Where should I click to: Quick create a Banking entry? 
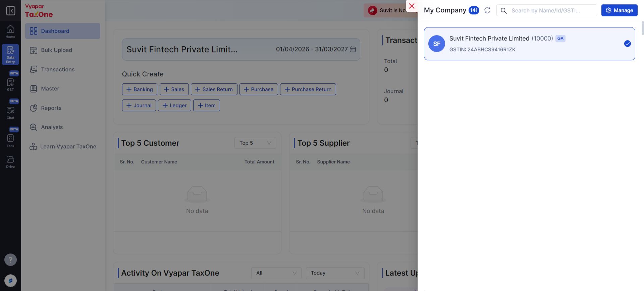[x=140, y=89]
